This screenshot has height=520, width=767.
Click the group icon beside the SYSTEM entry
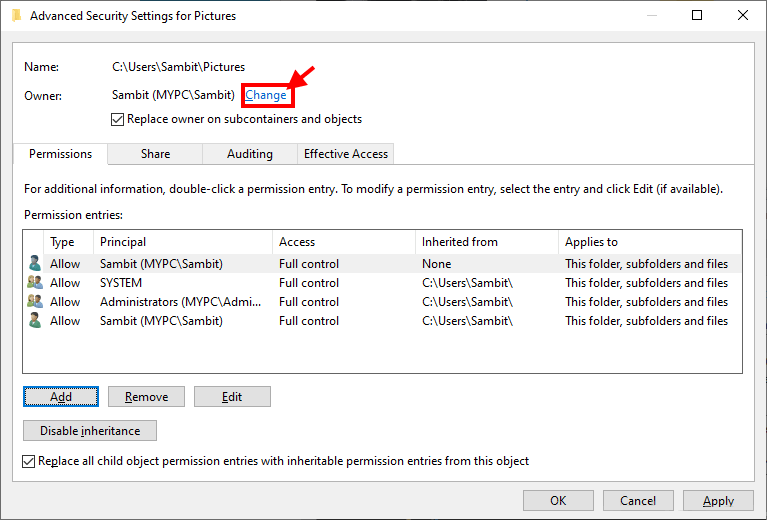[35, 283]
